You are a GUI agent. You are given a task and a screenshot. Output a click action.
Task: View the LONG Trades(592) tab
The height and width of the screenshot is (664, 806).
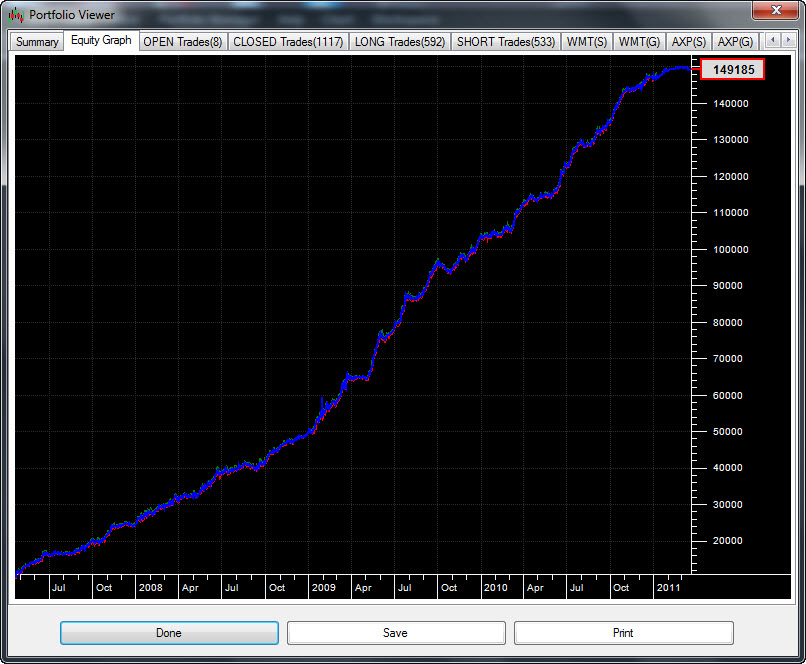(400, 42)
